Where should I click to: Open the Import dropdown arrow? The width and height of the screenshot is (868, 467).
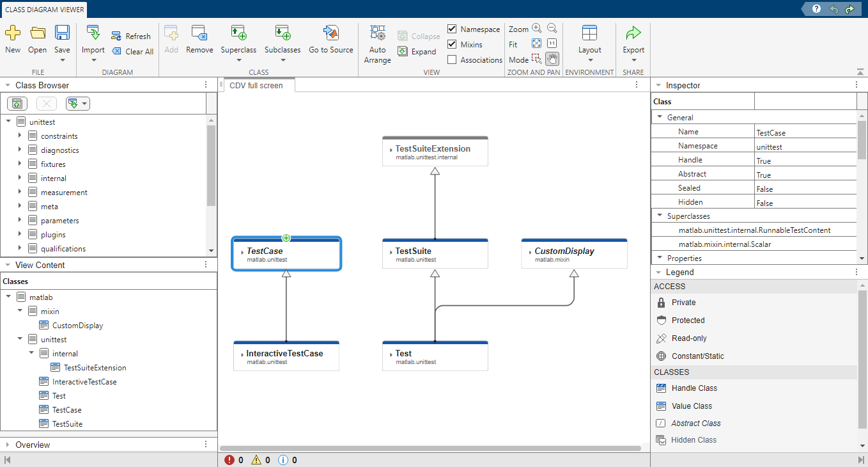click(x=93, y=60)
